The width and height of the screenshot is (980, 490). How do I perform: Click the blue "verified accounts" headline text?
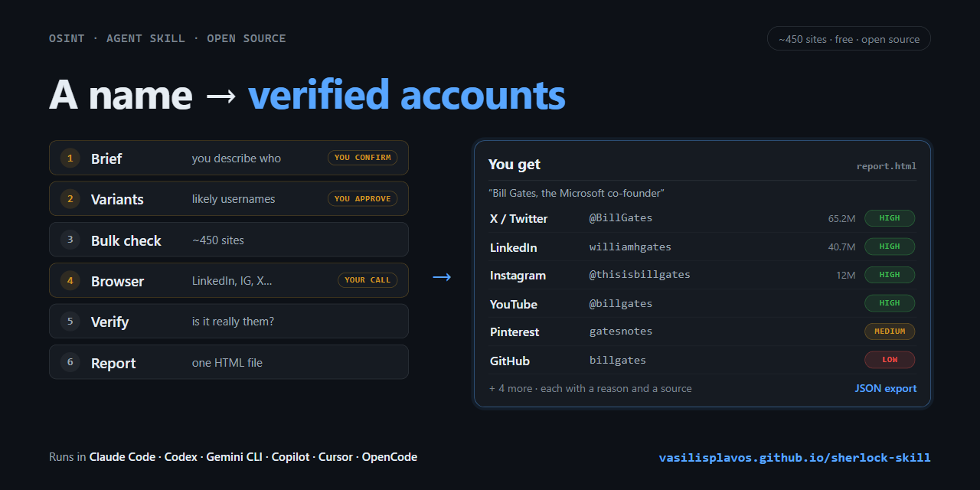pyautogui.click(x=407, y=95)
